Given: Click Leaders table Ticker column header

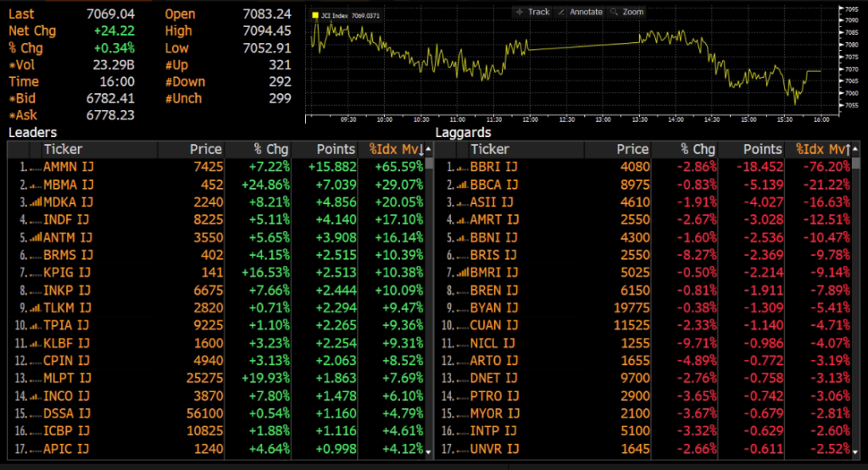Looking at the screenshot, I should 63,149.
